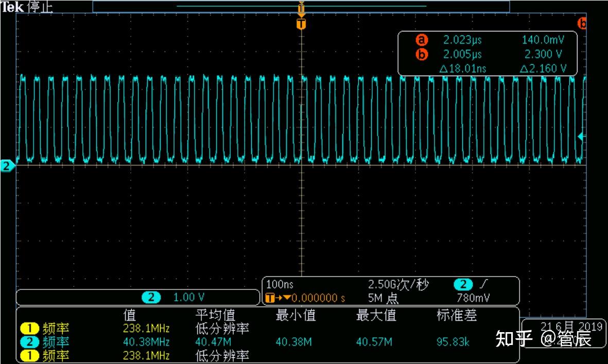Select cursor marker 'a' in the readout box
This screenshot has height=364, width=608.
[x=421, y=40]
